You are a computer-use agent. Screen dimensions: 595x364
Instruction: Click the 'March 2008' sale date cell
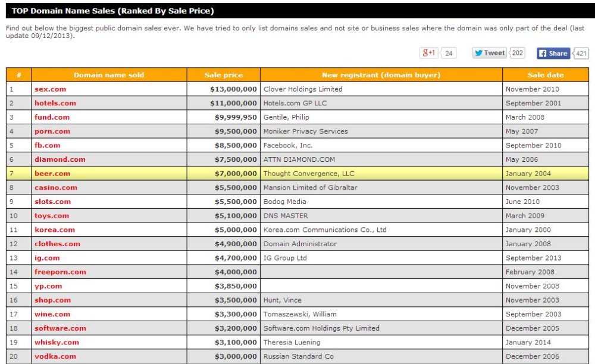coord(546,117)
